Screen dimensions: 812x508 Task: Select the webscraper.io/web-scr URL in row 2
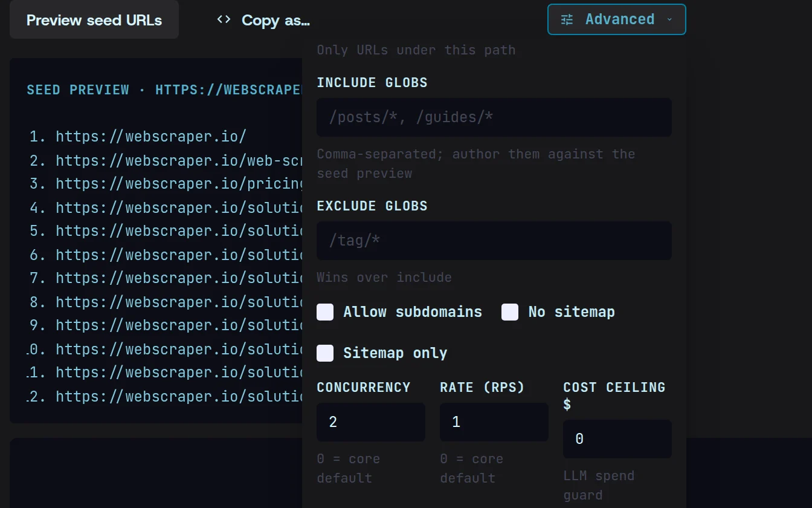(179, 160)
